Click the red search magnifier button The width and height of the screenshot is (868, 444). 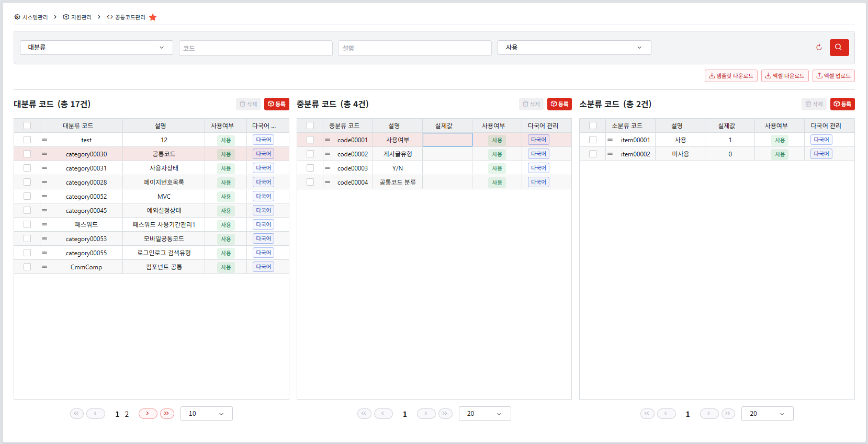pos(839,48)
